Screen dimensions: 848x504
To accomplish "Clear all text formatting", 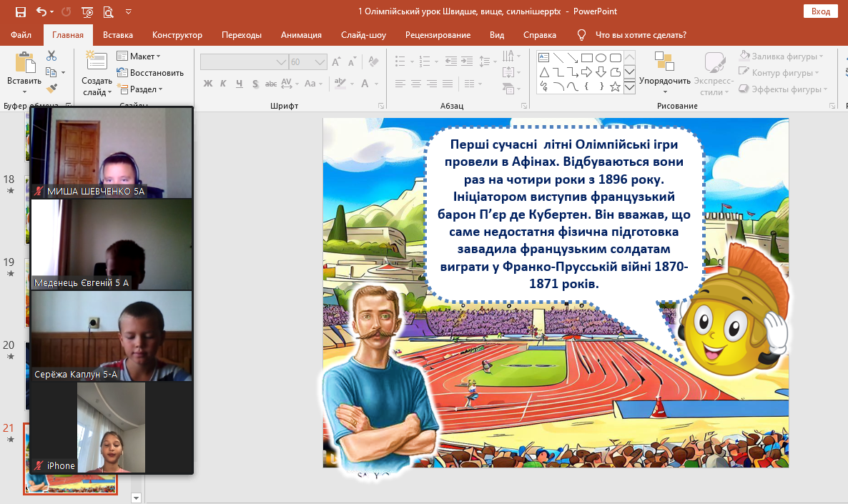I will [x=373, y=61].
